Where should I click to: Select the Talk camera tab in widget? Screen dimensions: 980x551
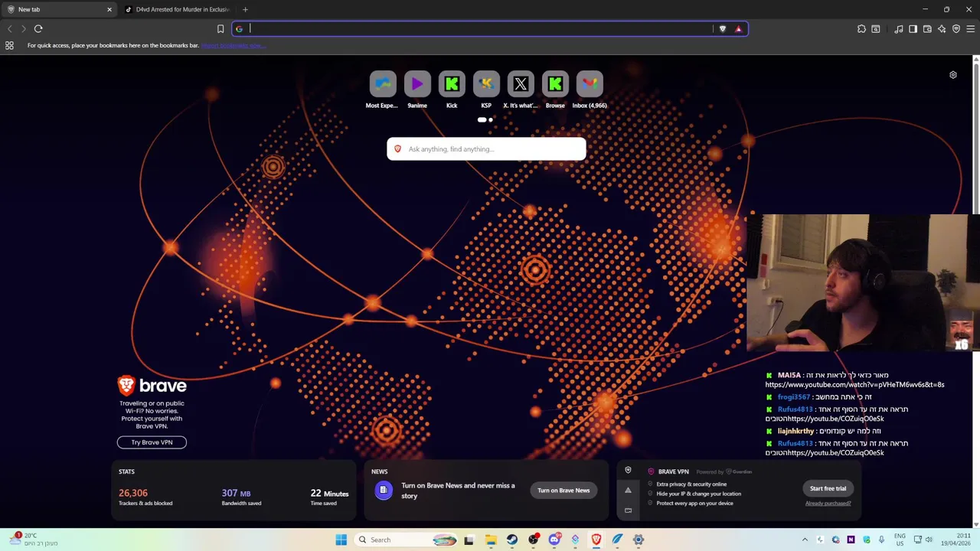coord(628,510)
